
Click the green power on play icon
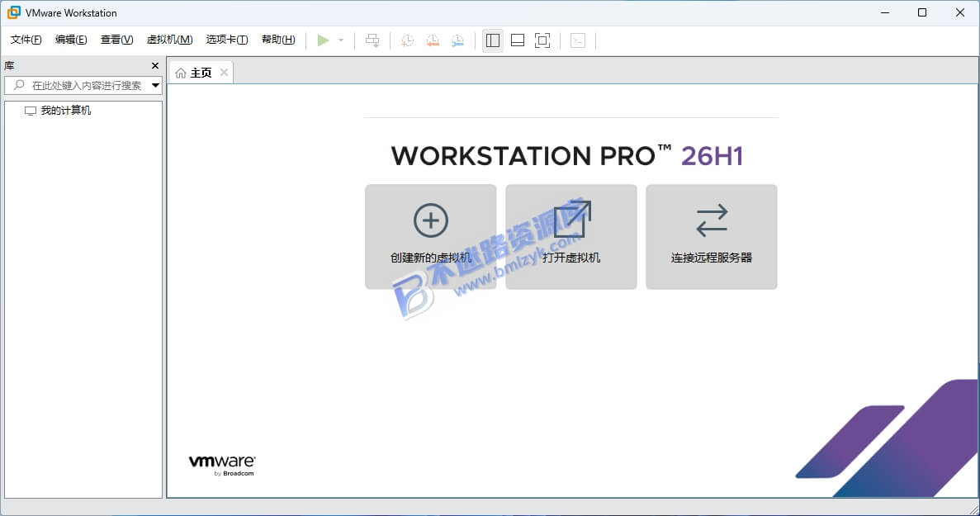(323, 40)
